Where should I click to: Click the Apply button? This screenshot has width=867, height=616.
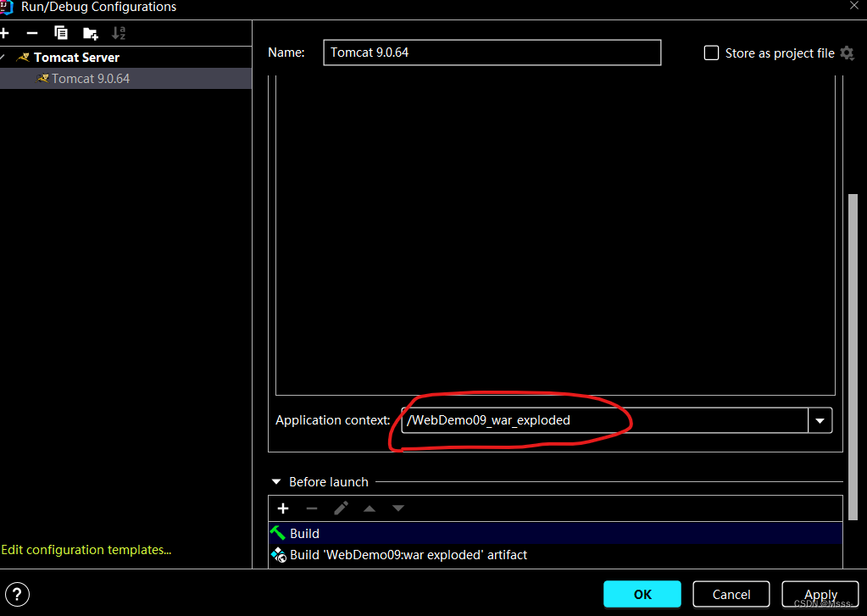(x=820, y=595)
